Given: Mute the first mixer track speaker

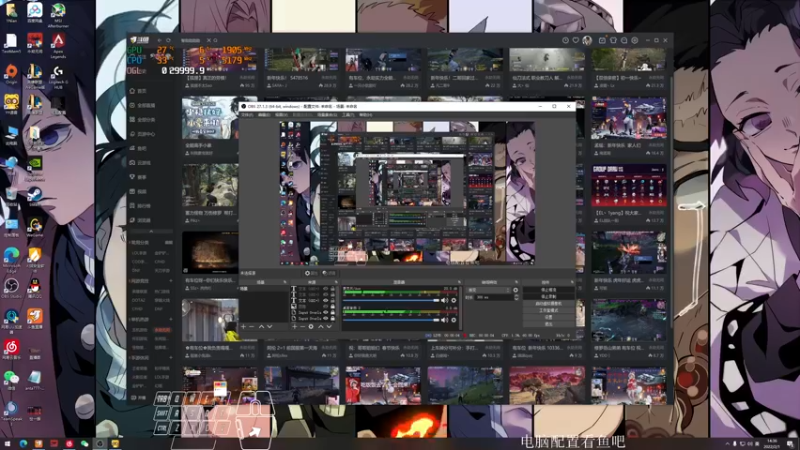Looking at the screenshot, I should (x=444, y=301).
